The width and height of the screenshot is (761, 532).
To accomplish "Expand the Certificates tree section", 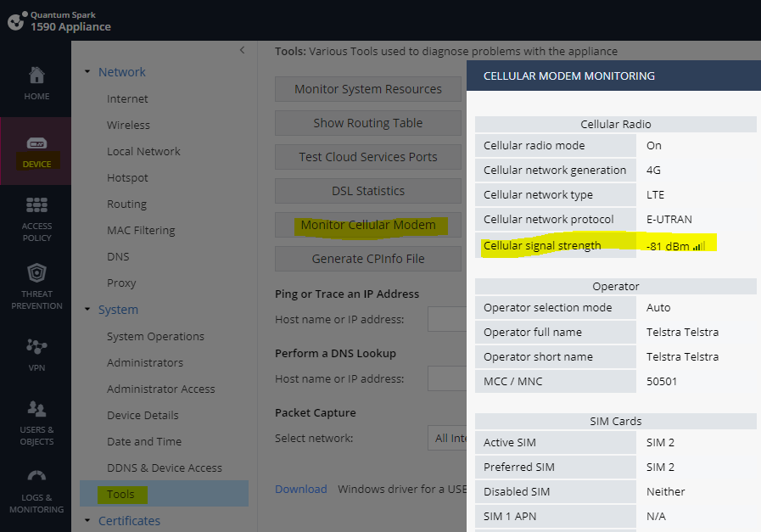I will 87,521.
